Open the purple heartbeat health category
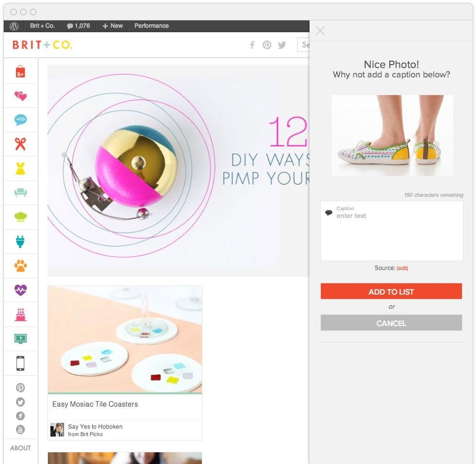The height and width of the screenshot is (464, 476). tap(20, 290)
